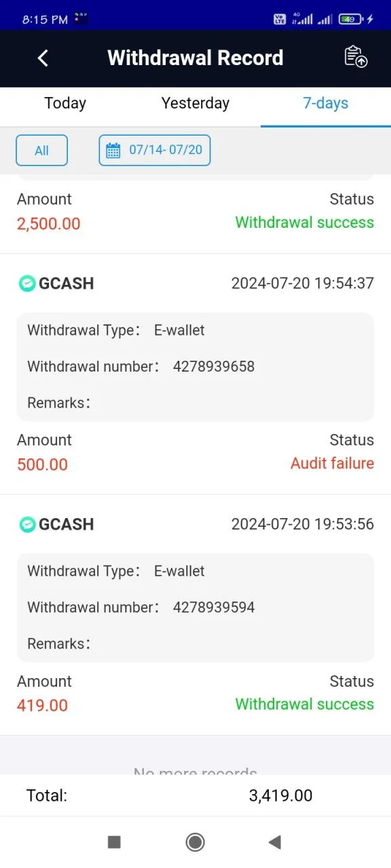Tap the Audit failure status text

pyautogui.click(x=332, y=463)
